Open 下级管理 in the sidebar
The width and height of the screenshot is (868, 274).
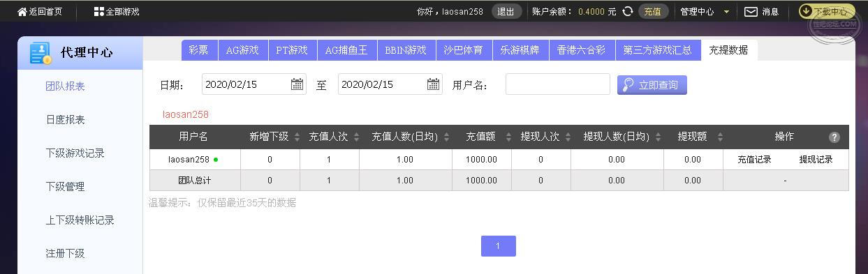[x=66, y=187]
